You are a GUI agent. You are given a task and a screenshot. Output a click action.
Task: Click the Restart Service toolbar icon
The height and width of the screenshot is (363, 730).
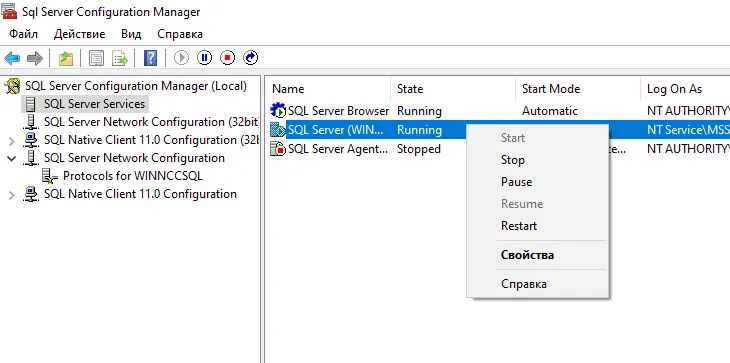(250, 58)
